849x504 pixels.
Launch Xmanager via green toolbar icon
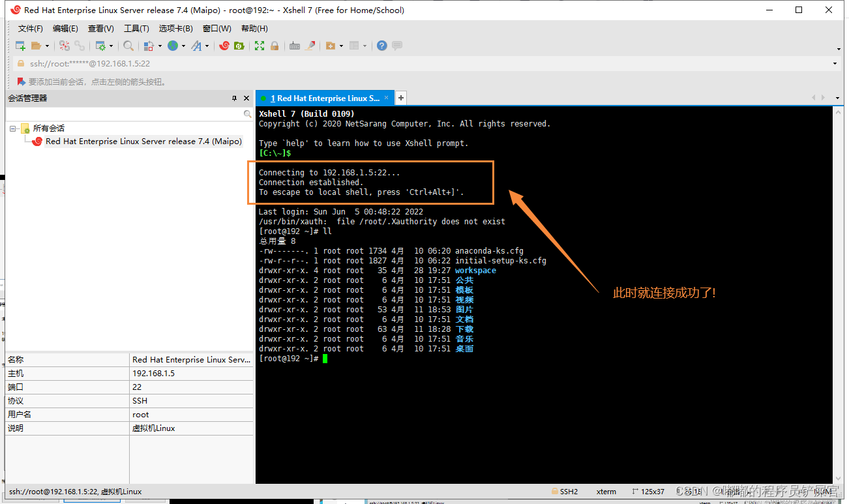[239, 46]
